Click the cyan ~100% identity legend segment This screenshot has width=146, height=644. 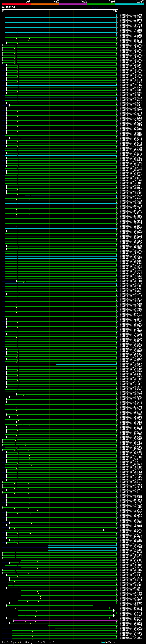[x=130, y=4]
